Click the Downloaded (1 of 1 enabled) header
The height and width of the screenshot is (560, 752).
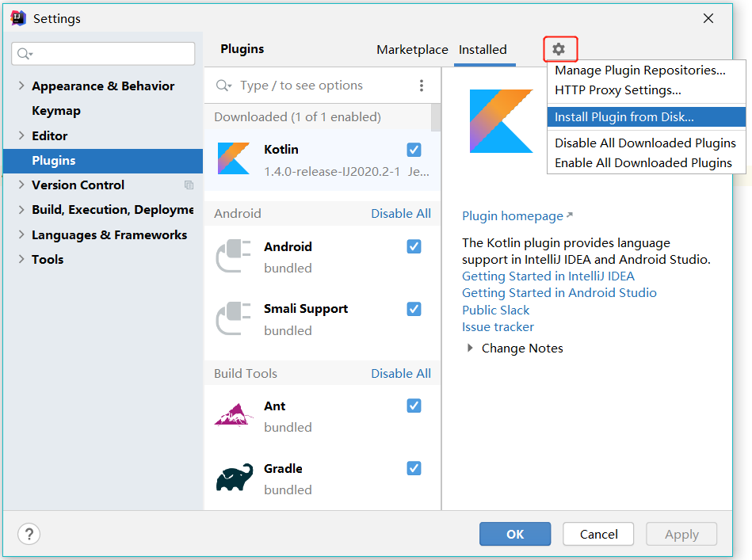pos(297,117)
